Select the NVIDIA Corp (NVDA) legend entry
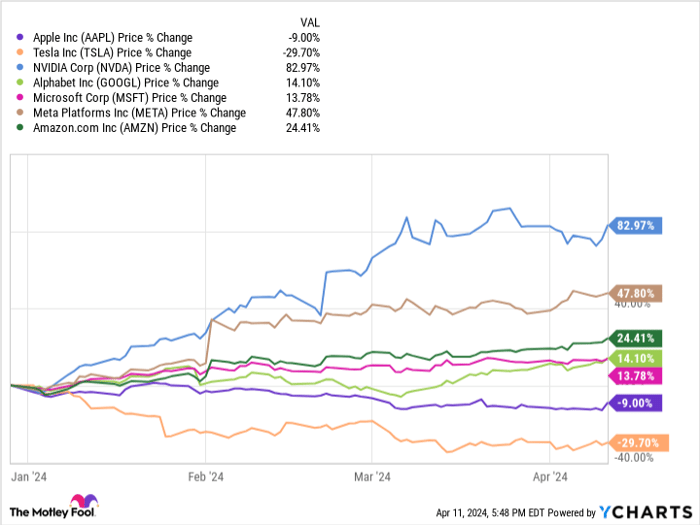The width and height of the screenshot is (700, 525). point(121,68)
